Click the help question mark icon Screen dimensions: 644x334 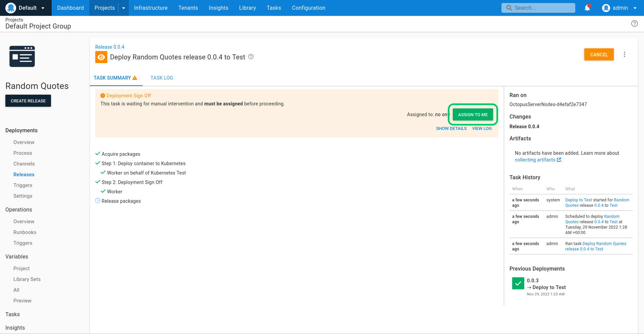[634, 23]
